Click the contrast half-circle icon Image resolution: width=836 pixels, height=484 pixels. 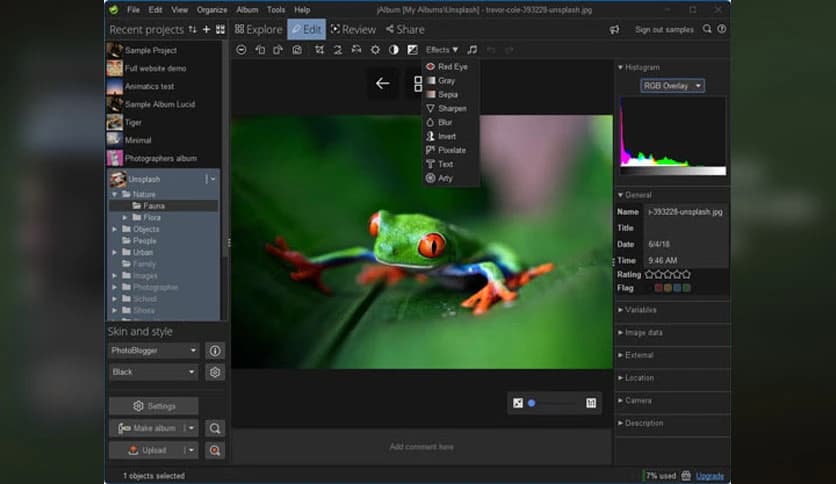pyautogui.click(x=393, y=50)
